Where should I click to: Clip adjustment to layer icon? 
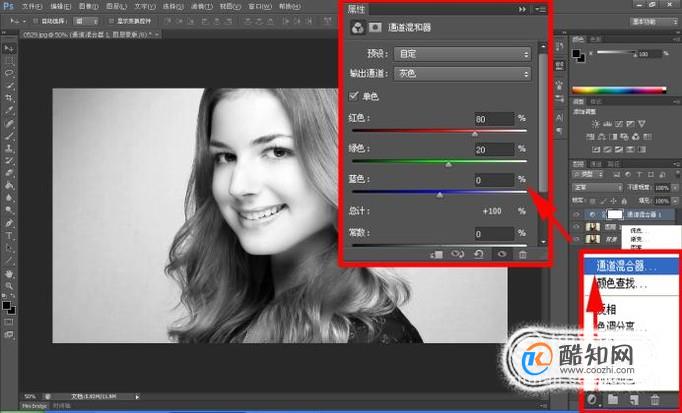[436, 254]
